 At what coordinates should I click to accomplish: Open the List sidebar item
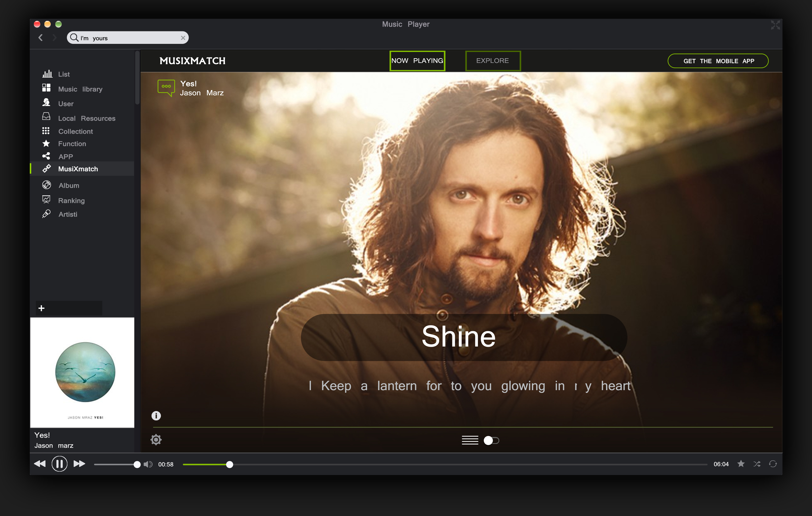56,74
